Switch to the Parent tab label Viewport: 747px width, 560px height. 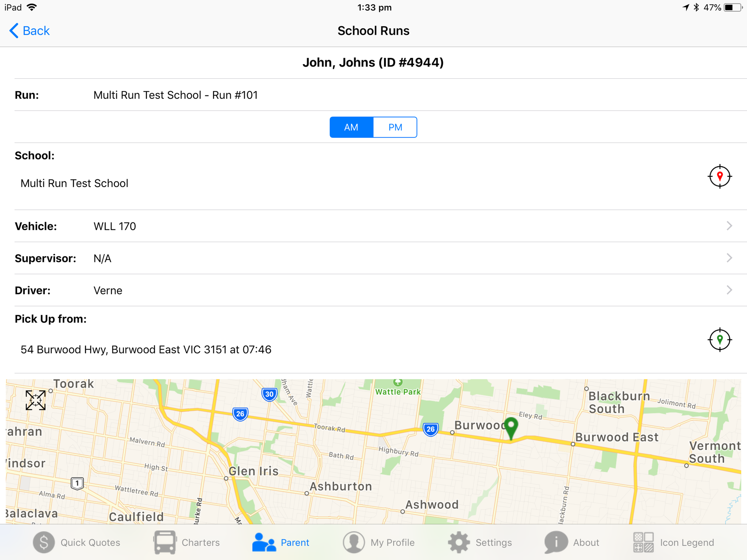(295, 542)
